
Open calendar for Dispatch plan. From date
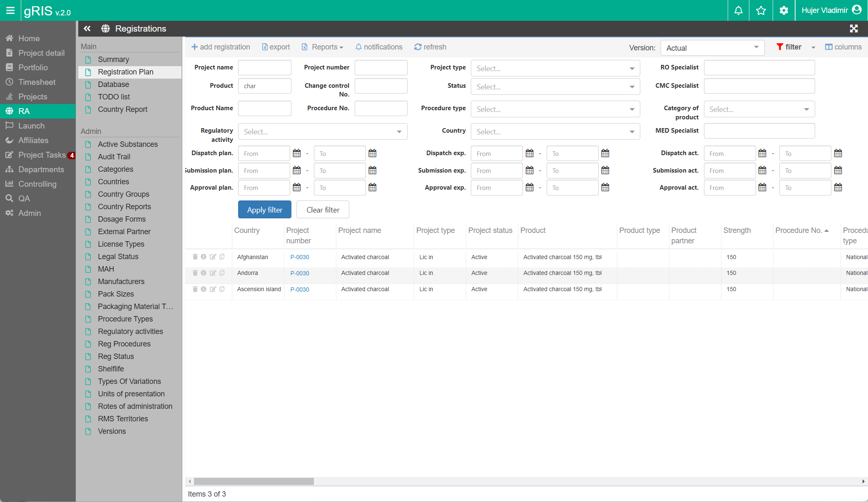pos(297,153)
